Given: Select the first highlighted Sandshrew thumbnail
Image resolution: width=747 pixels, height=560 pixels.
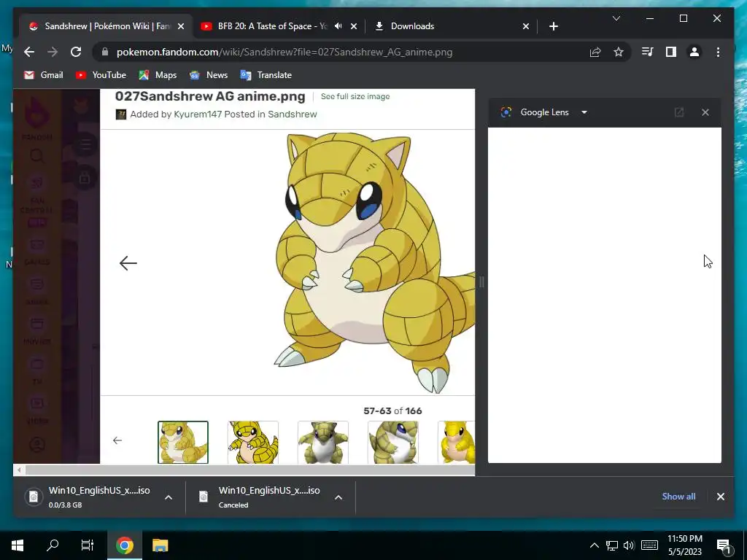Looking at the screenshot, I should (183, 442).
